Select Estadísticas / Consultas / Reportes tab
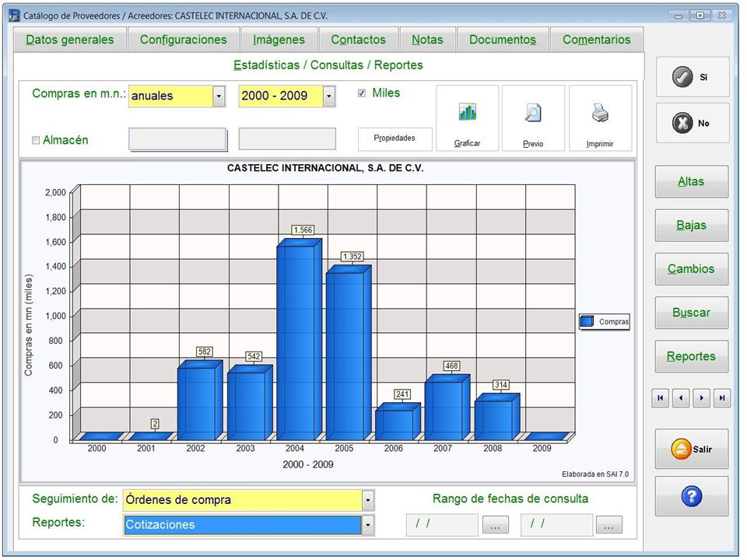The width and height of the screenshot is (747, 560). (x=328, y=65)
